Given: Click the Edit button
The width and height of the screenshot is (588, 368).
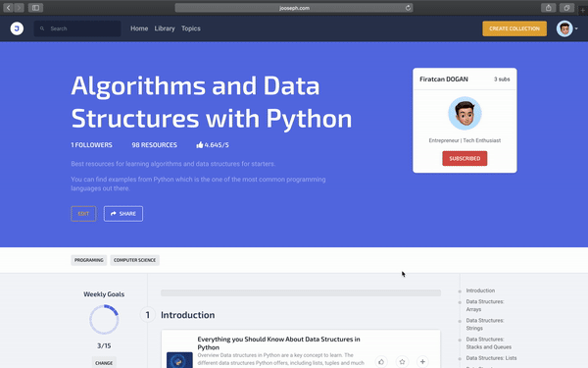Looking at the screenshot, I should 83,214.
